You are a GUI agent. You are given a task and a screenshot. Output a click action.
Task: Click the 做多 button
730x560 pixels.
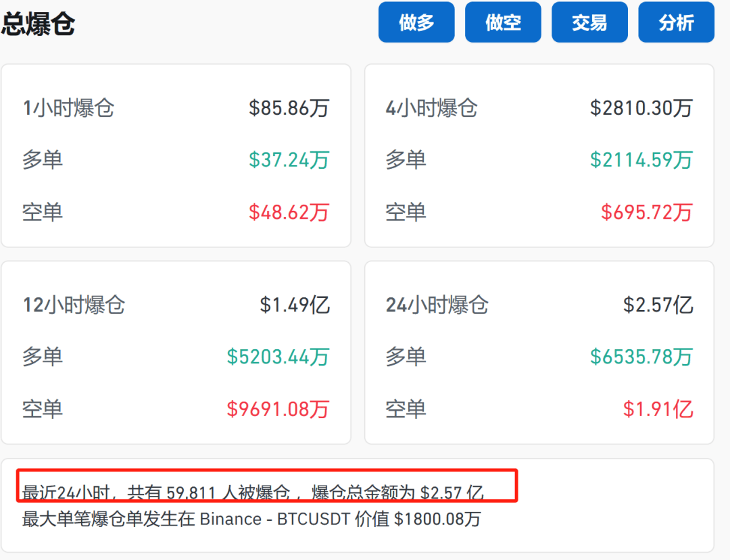pos(416,22)
